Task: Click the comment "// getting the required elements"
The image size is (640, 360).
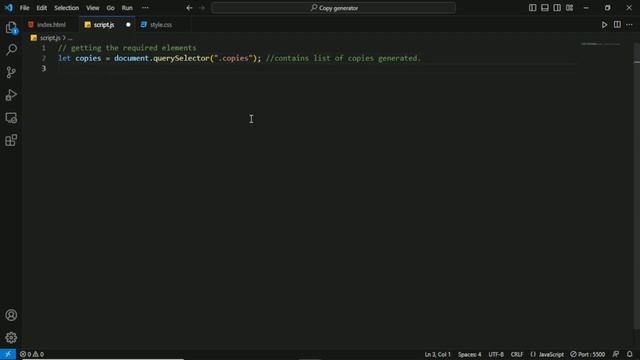Action: click(x=127, y=48)
